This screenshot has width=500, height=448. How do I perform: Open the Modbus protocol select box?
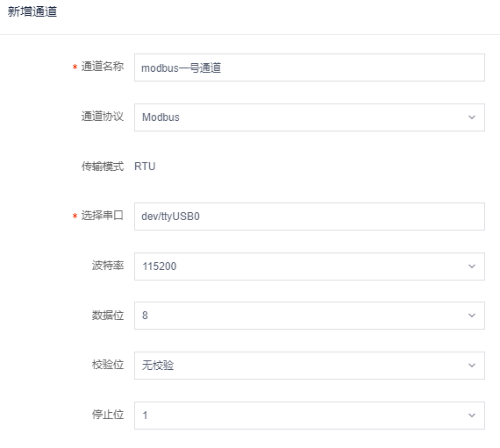click(x=310, y=117)
